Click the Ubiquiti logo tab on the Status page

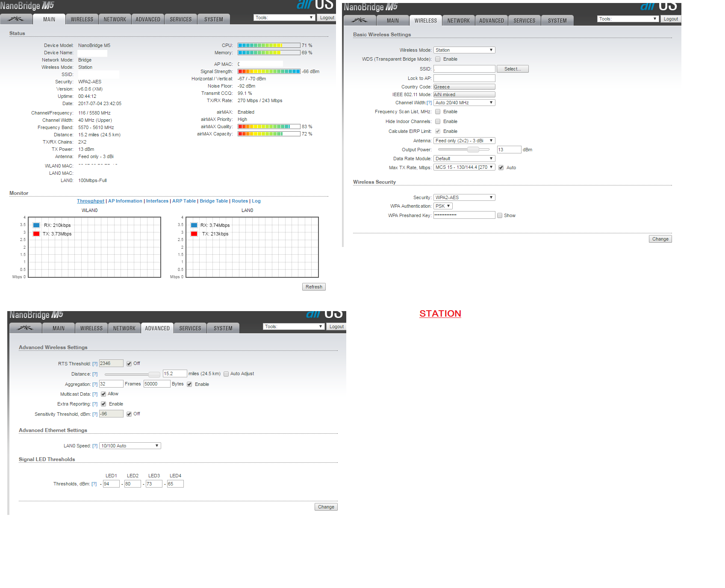coord(16,19)
